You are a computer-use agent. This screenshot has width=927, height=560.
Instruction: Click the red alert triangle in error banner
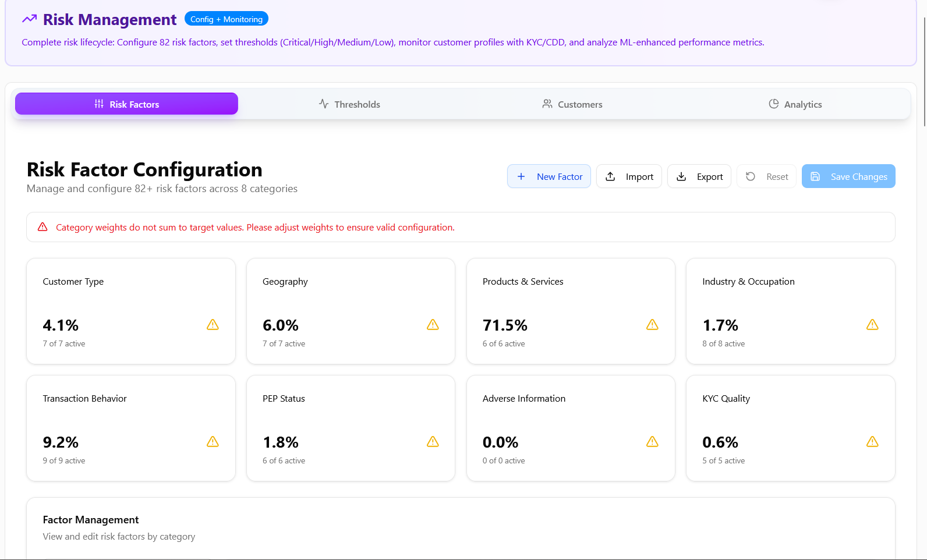pos(43,227)
